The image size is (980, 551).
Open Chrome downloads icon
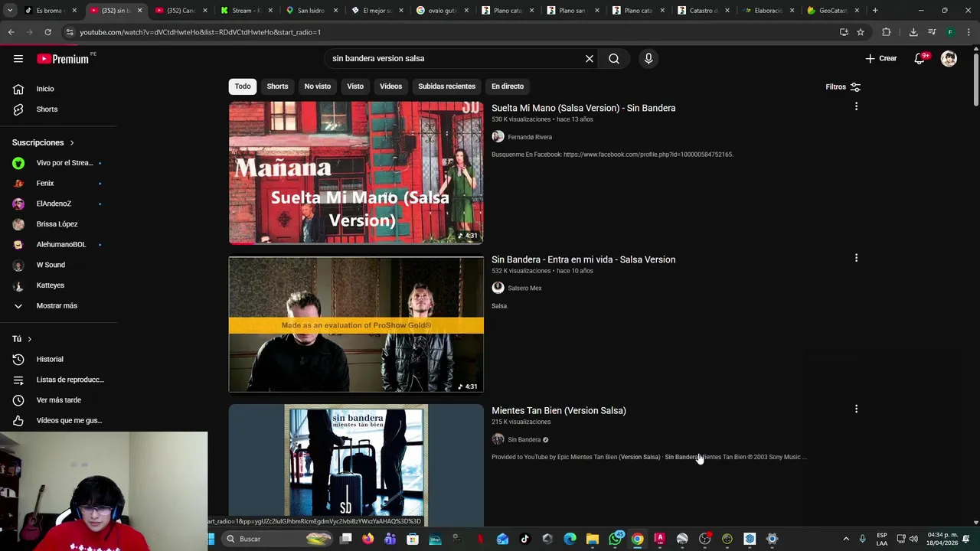[x=913, y=32]
